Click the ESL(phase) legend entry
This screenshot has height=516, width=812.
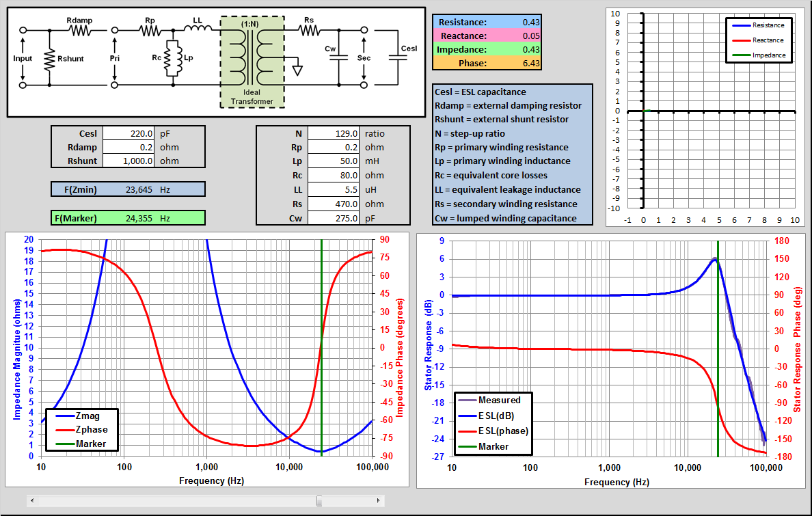click(493, 431)
